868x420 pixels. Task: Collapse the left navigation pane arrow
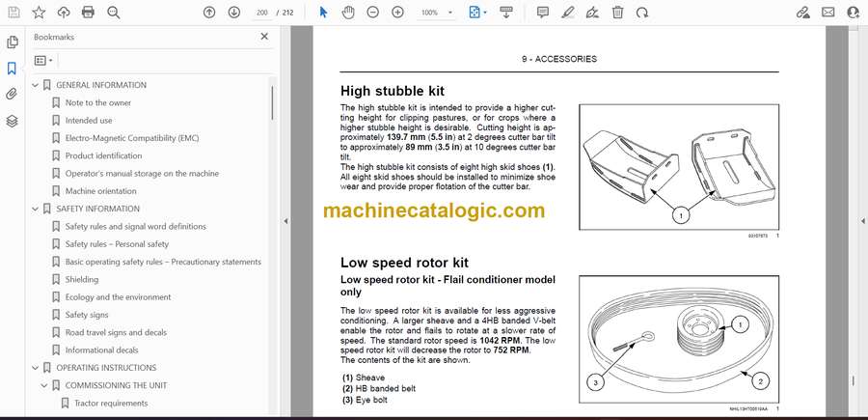coord(285,221)
